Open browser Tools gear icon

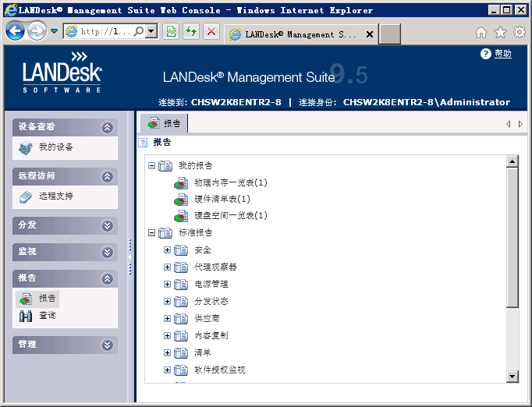(519, 33)
